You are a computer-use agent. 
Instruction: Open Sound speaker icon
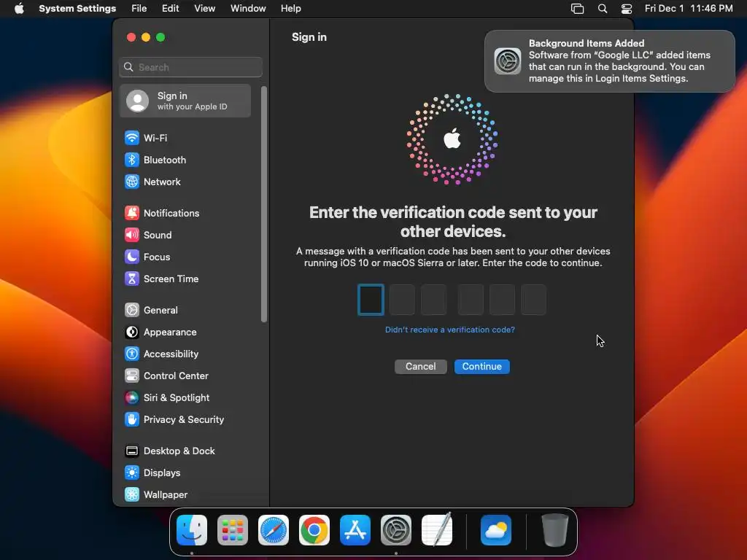tap(132, 236)
